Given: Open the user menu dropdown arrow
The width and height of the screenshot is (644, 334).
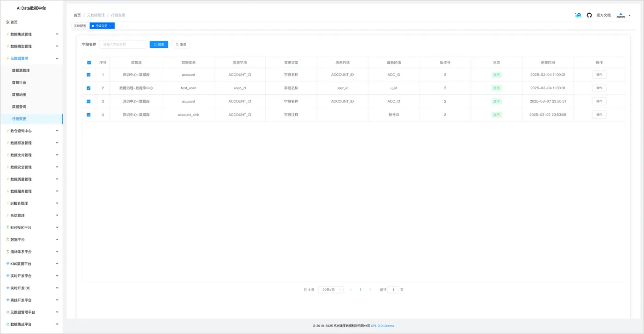Looking at the screenshot, I should click(x=629, y=16).
